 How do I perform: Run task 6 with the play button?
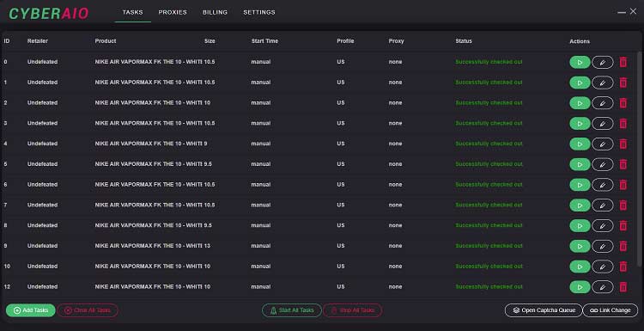580,185
